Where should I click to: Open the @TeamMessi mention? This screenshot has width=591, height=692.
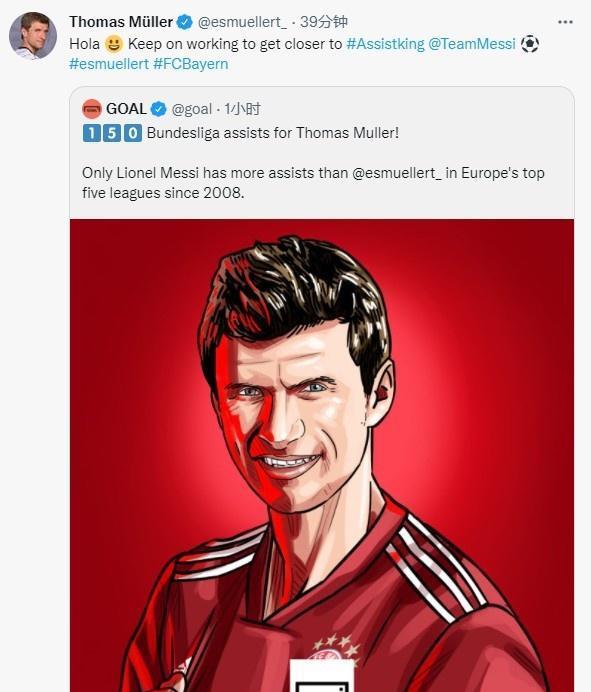[472, 44]
